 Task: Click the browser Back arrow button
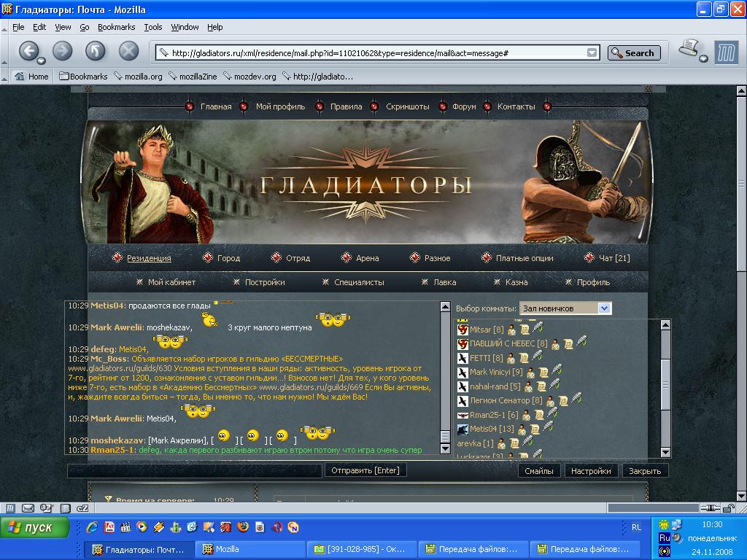coord(28,51)
